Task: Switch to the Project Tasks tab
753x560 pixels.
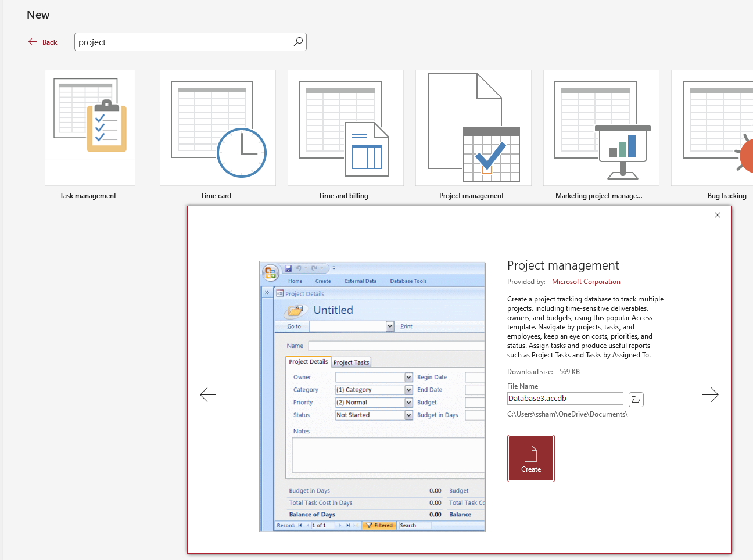Action: tap(351, 362)
